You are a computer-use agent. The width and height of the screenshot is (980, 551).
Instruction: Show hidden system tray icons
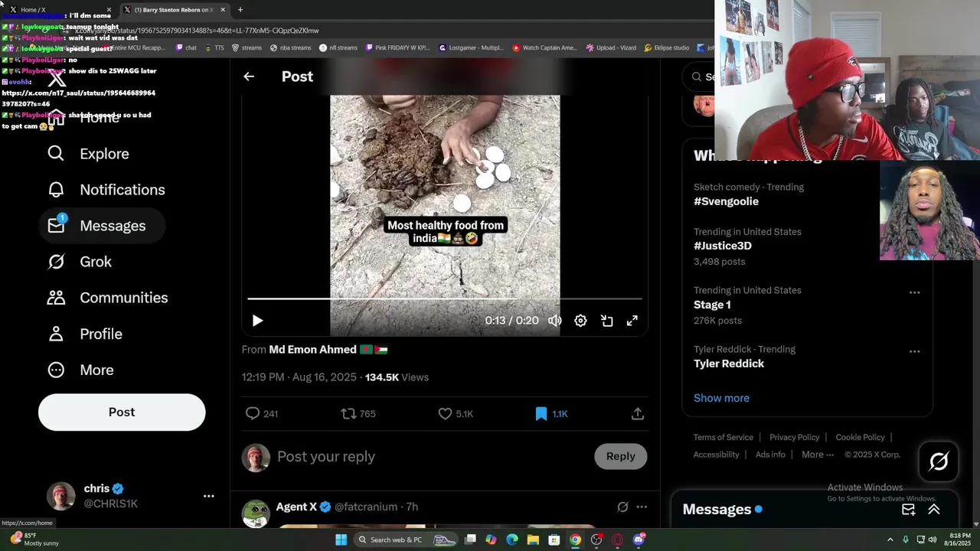(890, 540)
